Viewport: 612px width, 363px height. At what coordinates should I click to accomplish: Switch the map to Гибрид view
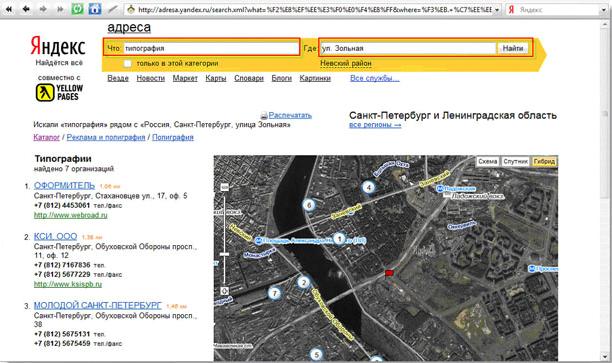544,161
